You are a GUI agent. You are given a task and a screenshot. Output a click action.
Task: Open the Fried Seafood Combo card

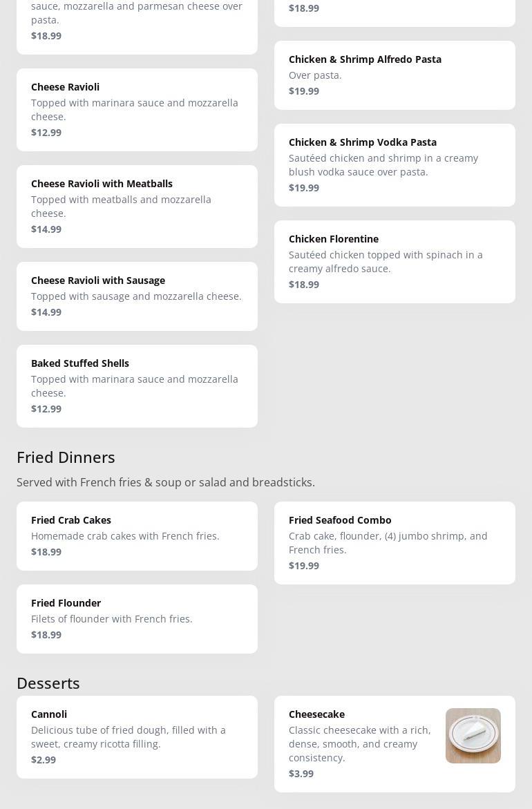coord(395,543)
